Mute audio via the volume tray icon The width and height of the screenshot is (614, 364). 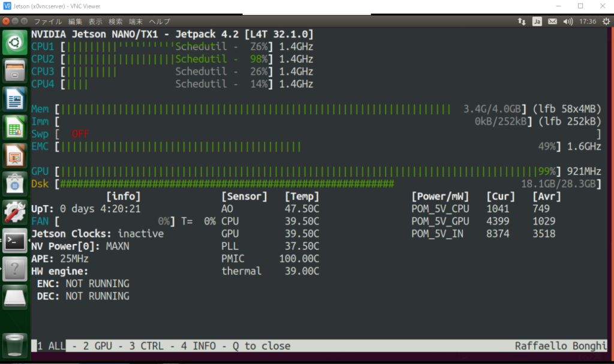[567, 22]
